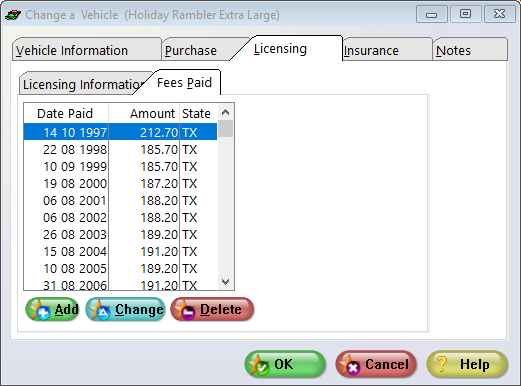Select the row dated 19 08 2000
This screenshot has width=521, height=386.
point(120,183)
